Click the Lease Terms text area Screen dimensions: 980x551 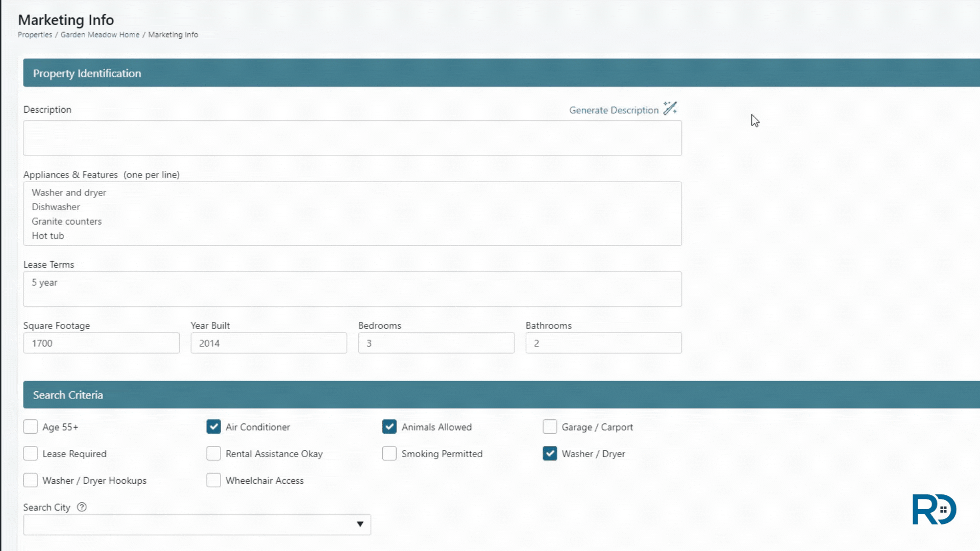coord(352,289)
